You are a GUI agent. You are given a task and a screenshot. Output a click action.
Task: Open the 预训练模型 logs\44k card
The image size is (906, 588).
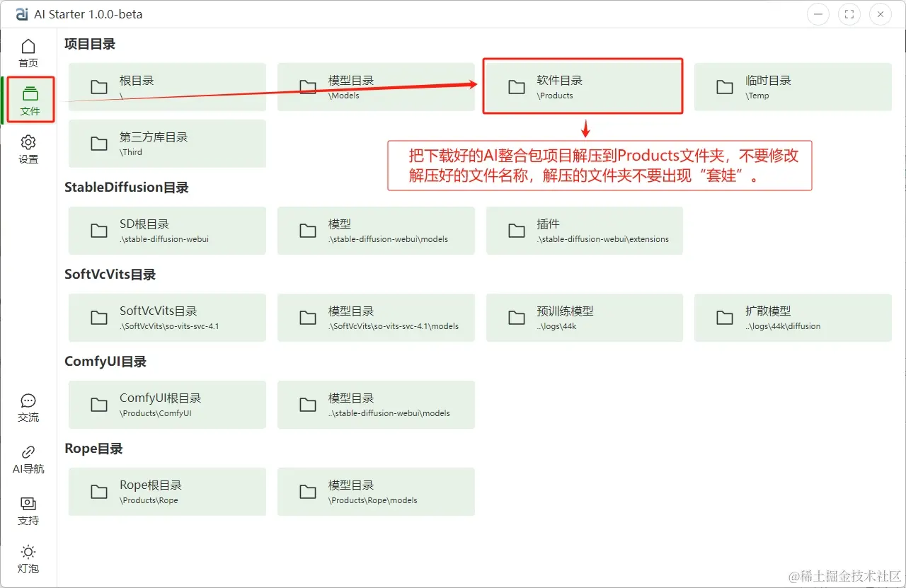[584, 317]
